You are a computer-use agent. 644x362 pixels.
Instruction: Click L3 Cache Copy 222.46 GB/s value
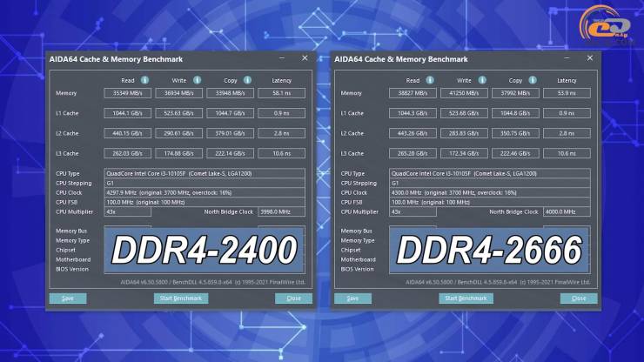click(515, 154)
